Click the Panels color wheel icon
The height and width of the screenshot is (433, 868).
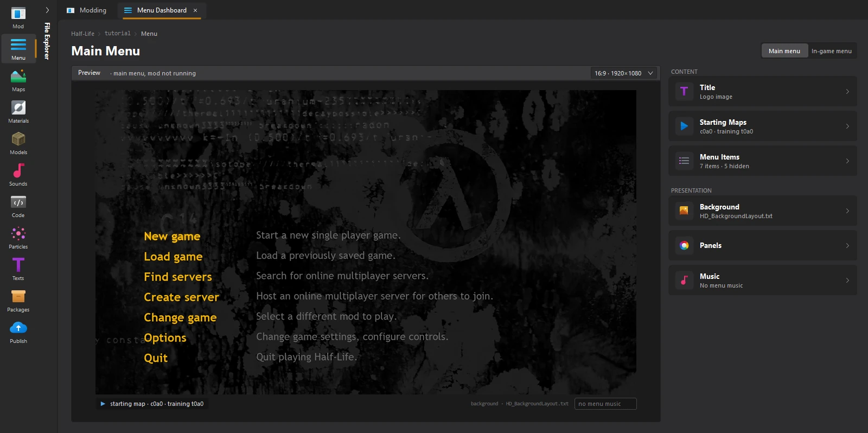(684, 245)
